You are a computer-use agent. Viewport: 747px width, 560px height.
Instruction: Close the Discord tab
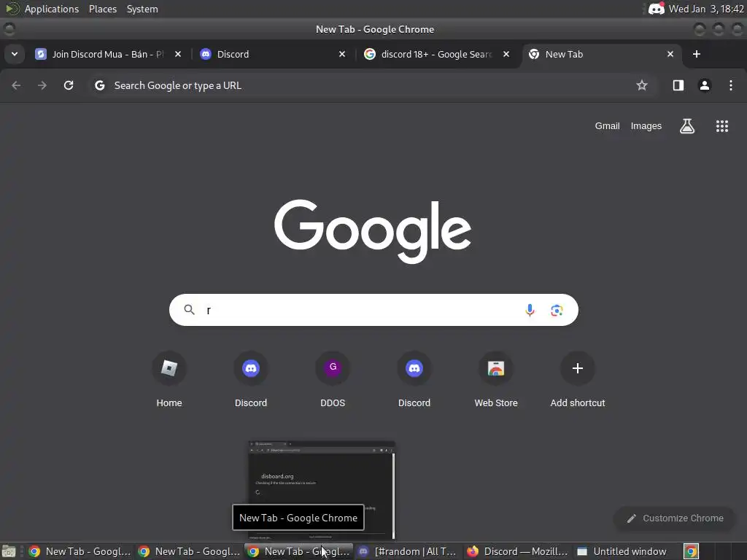coord(342,54)
